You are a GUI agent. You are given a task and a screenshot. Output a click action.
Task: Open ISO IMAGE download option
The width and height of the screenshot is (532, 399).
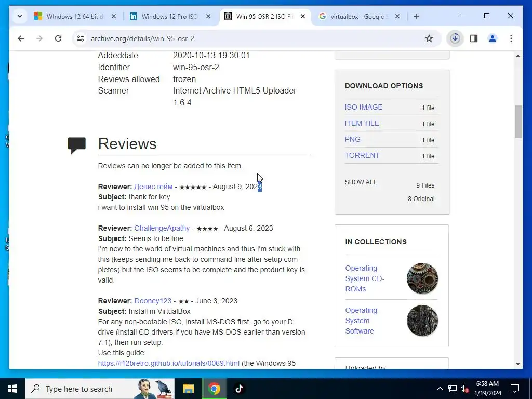coord(363,107)
